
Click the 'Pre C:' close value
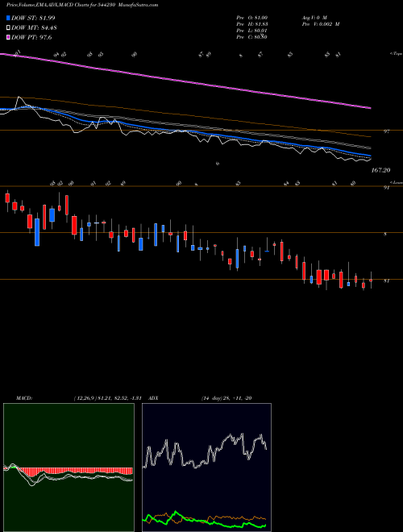[251, 36]
